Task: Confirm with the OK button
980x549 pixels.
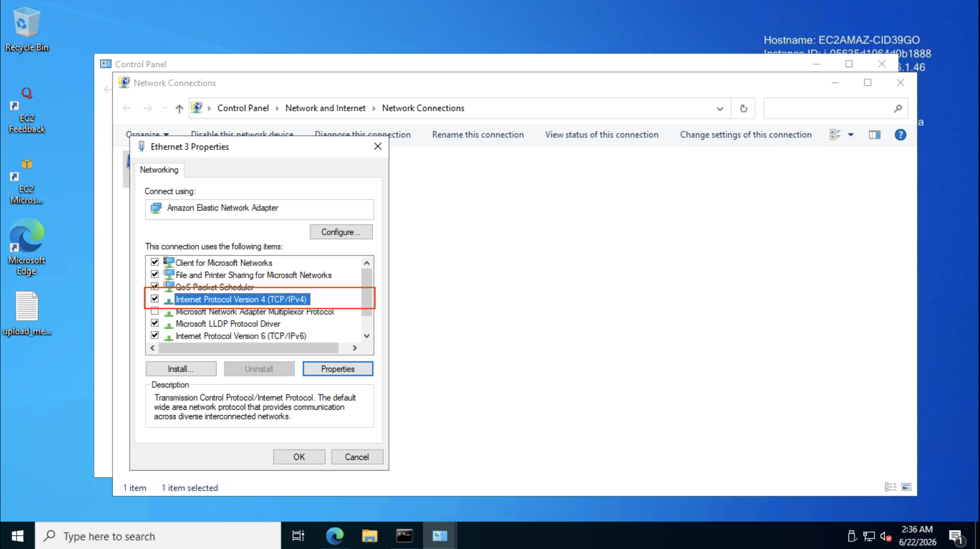Action: coord(299,457)
